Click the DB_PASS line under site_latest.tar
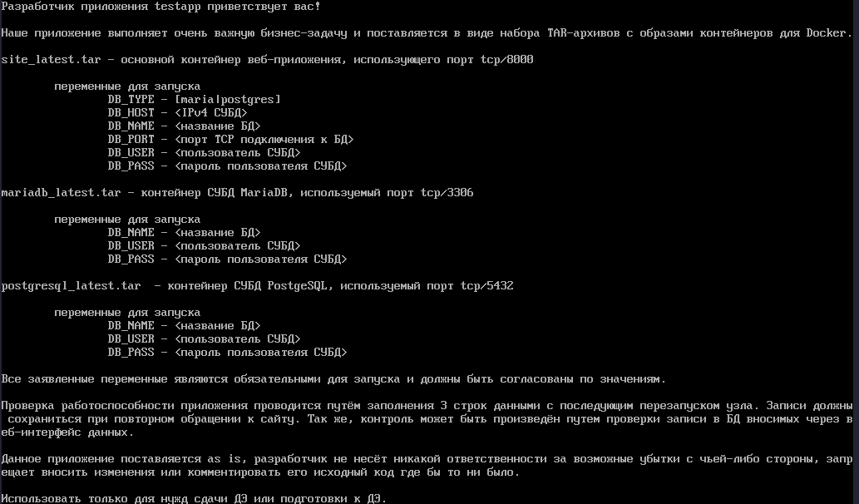 click(x=227, y=166)
